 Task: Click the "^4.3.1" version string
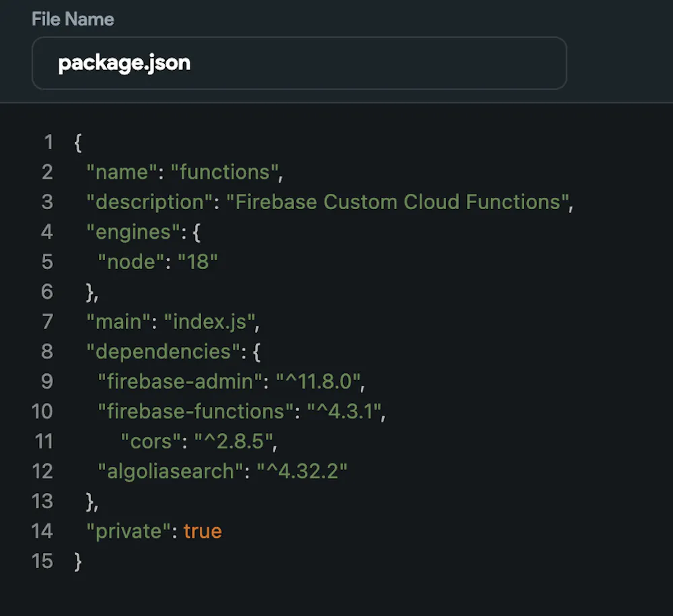pos(344,412)
